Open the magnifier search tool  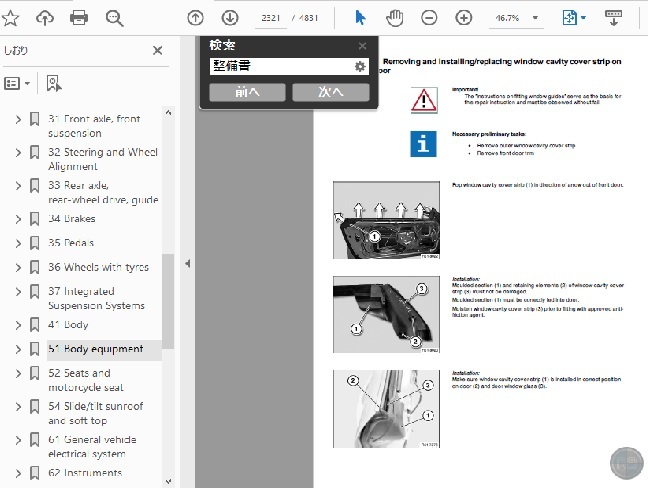[x=114, y=18]
